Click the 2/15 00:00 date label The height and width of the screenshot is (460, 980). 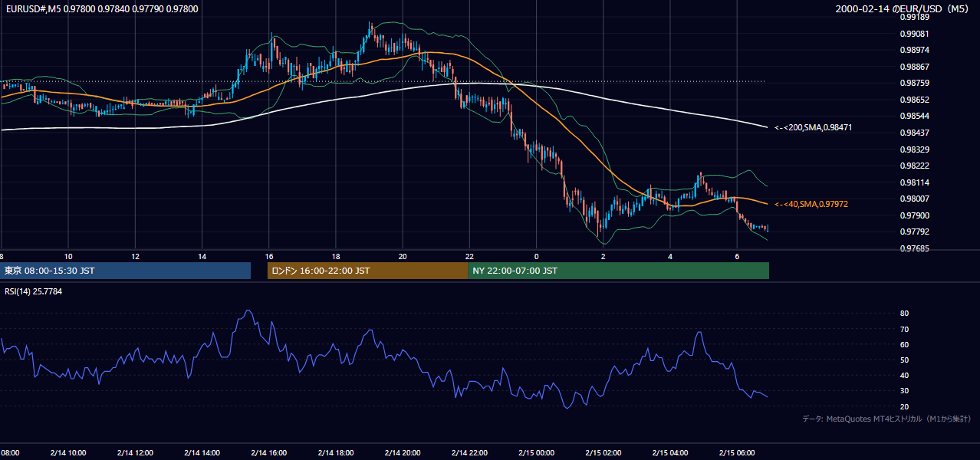pyautogui.click(x=536, y=453)
